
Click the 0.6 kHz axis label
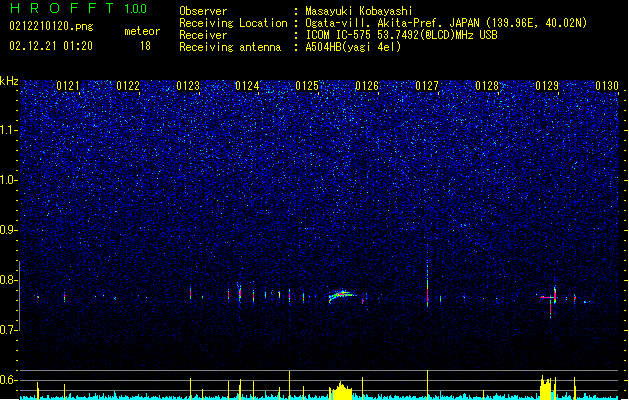click(x=9, y=380)
